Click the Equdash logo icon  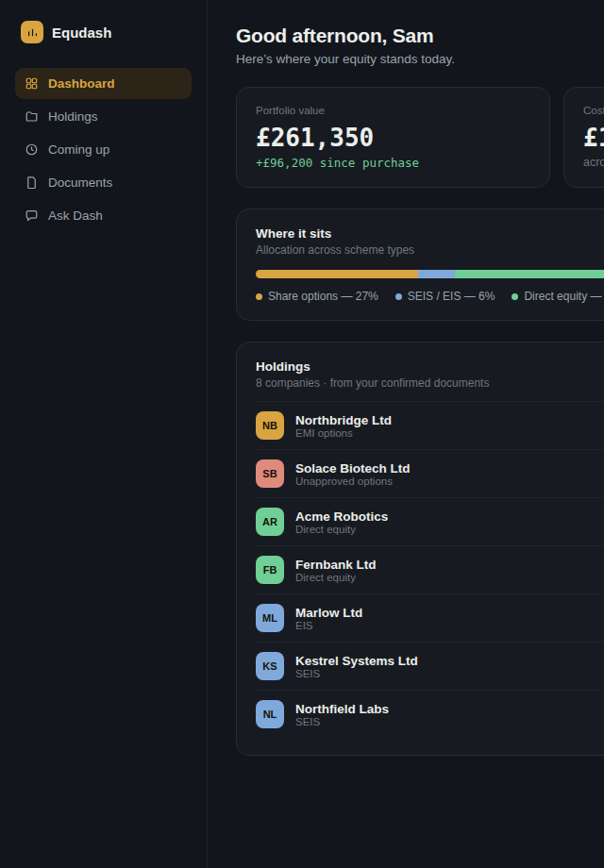point(32,32)
